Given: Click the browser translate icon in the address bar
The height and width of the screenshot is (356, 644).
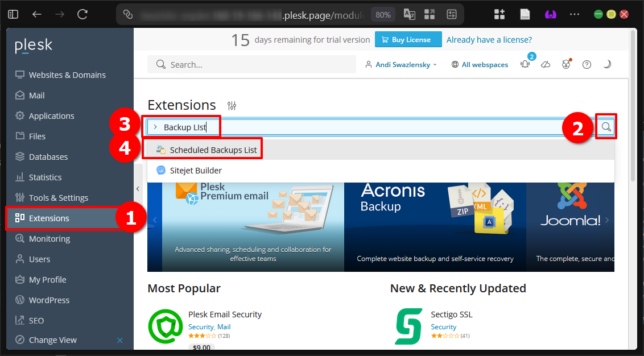Looking at the screenshot, I should (409, 14).
